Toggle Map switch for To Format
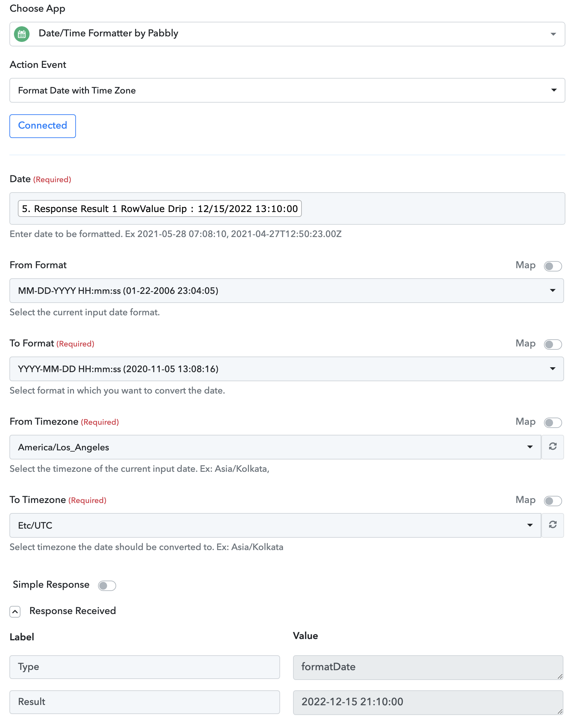566x728 pixels. [x=553, y=345]
